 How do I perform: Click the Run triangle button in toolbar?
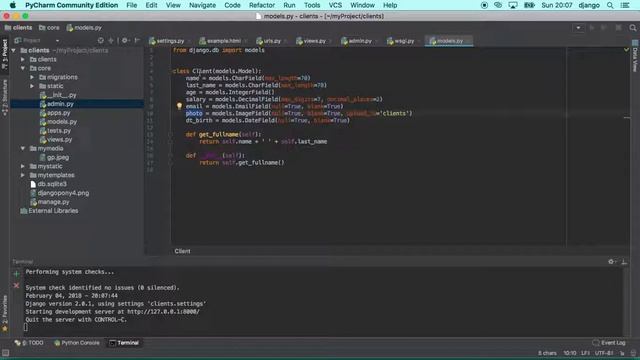tap(592, 28)
